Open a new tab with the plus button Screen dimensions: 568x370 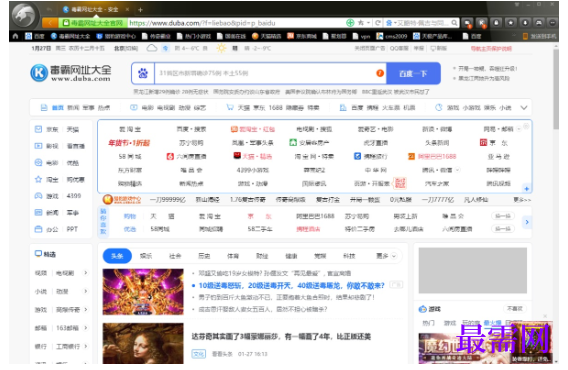[140, 9]
